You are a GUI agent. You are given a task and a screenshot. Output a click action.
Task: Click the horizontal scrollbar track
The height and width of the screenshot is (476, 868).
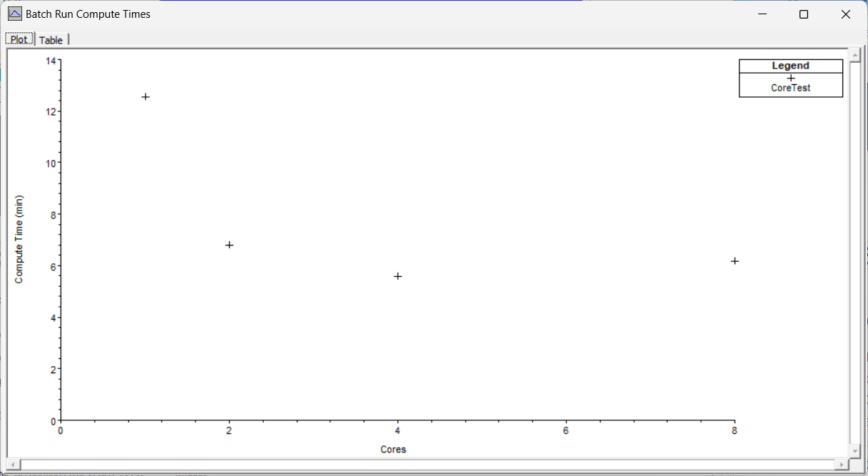[428, 465]
